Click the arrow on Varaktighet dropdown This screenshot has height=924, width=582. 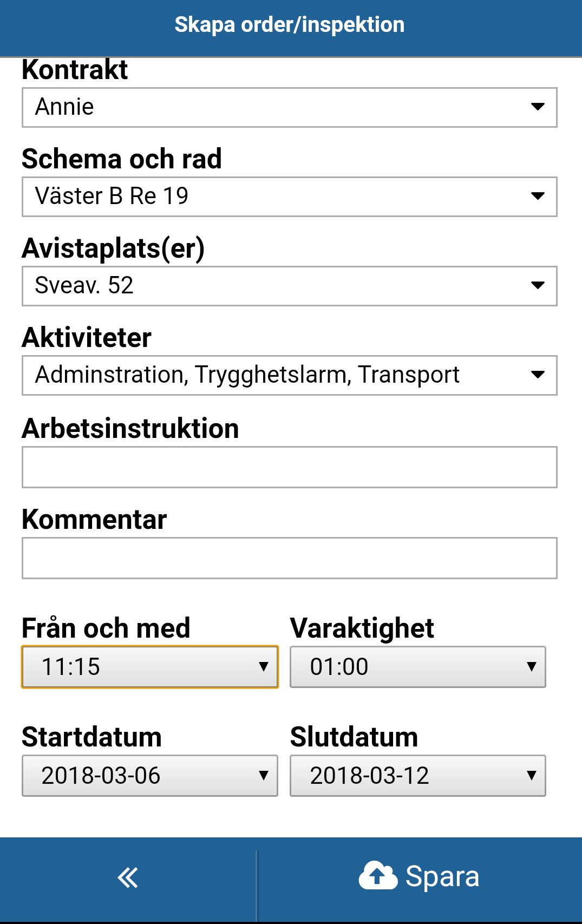(532, 667)
